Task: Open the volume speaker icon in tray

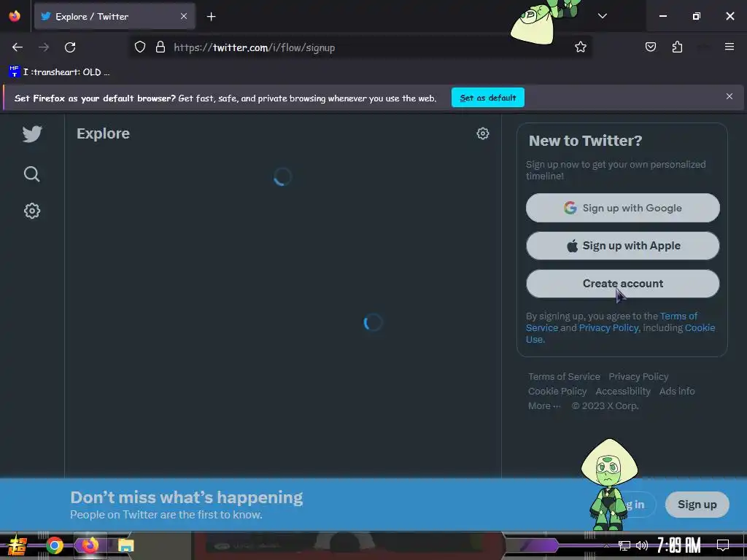Action: click(x=642, y=545)
